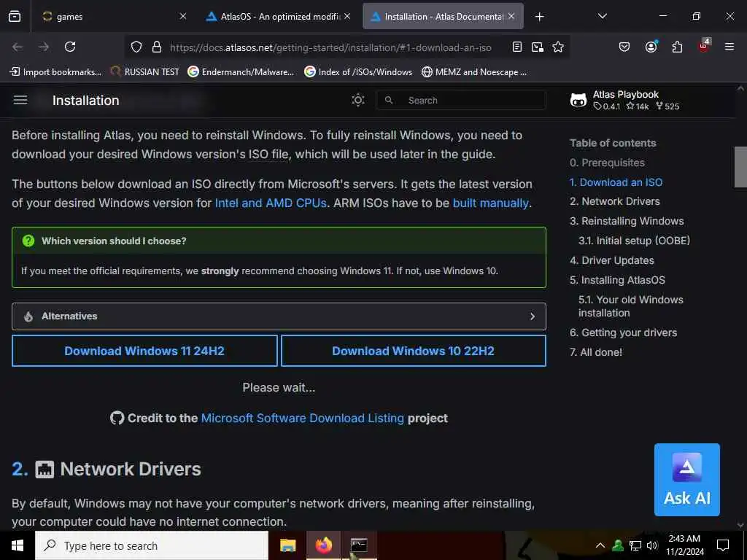Click the search field in docs header
The image size is (747, 560).
click(x=461, y=100)
